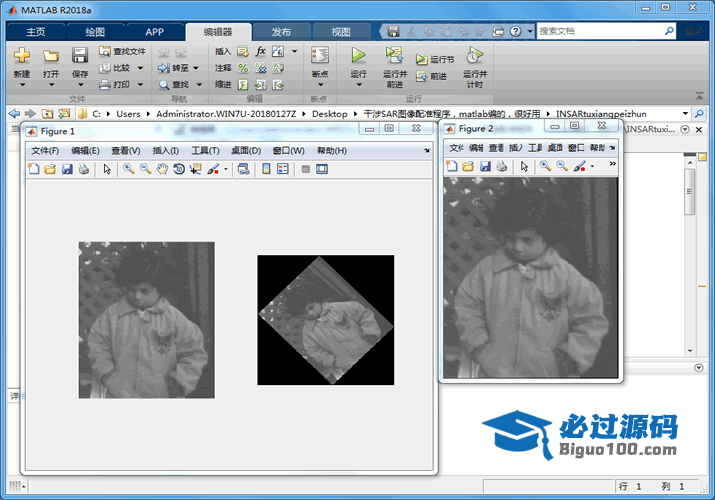Toggle Zoom In tool in Figure 2
This screenshot has height=500, width=715.
545,166
